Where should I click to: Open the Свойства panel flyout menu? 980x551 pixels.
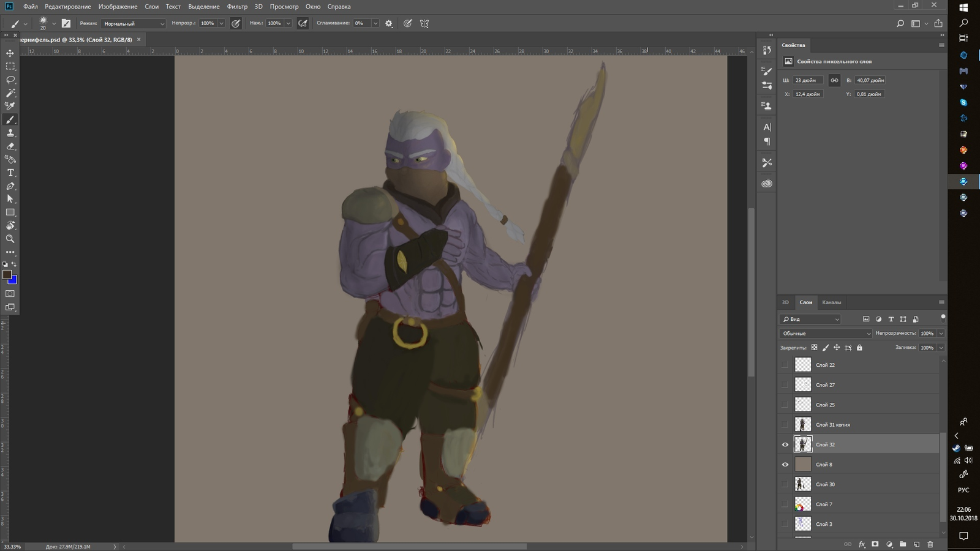click(941, 45)
